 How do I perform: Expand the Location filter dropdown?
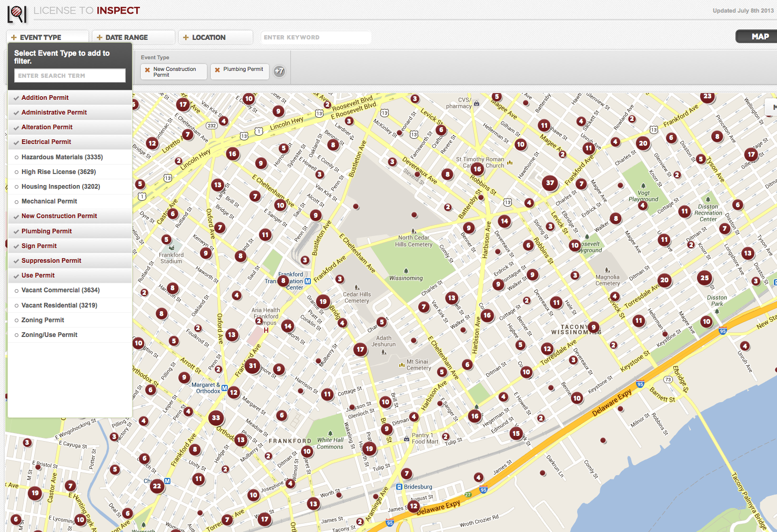tap(215, 37)
